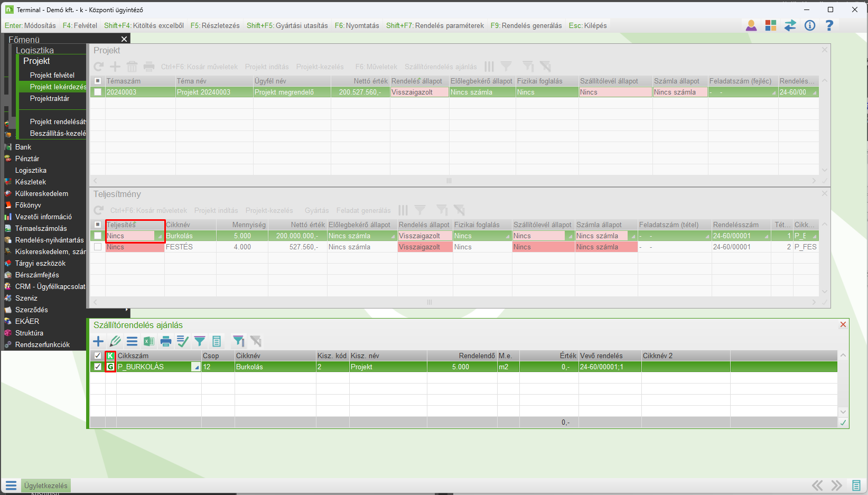The image size is (868, 495).
Task: Open Számla állapot dropdown in Burkolás row
Action: [633, 236]
